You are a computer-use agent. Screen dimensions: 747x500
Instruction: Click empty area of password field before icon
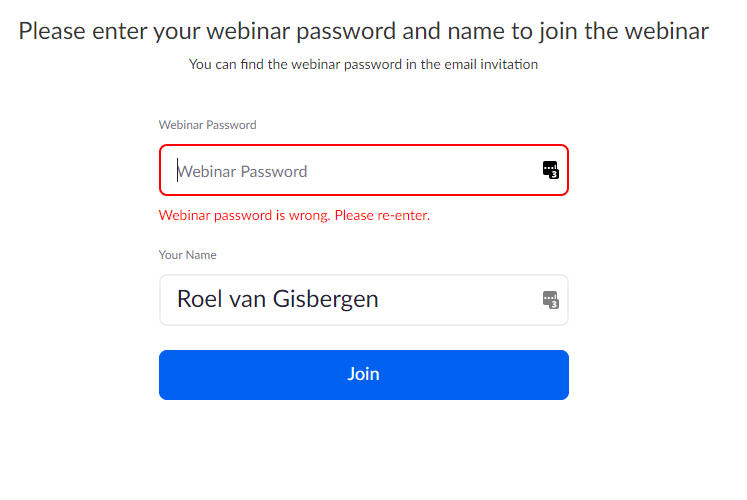click(424, 170)
